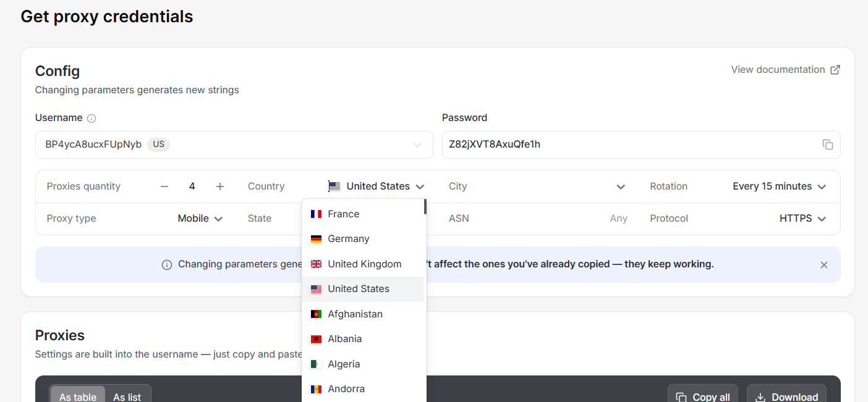Select United States in the country list
This screenshot has height=402, width=868.
pos(363,289)
